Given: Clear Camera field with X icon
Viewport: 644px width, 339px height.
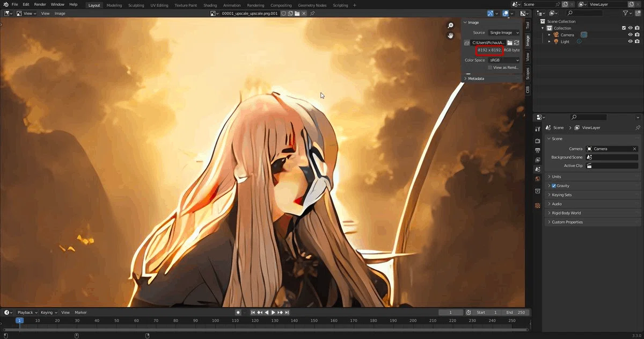Looking at the screenshot, I should pos(634,149).
